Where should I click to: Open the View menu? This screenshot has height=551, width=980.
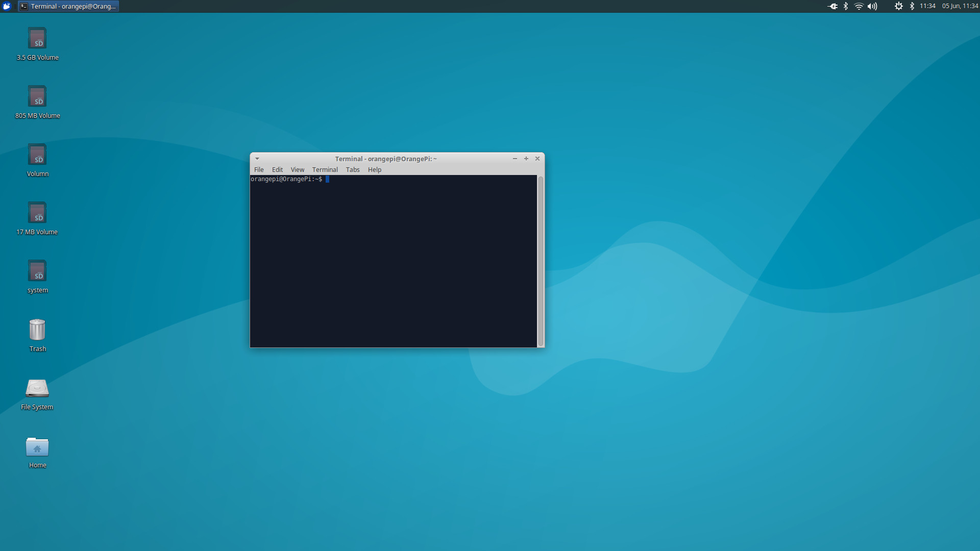click(297, 170)
